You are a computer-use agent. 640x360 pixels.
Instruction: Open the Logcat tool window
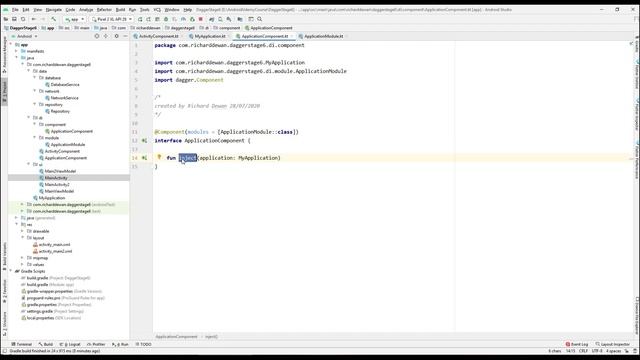click(x=70, y=344)
